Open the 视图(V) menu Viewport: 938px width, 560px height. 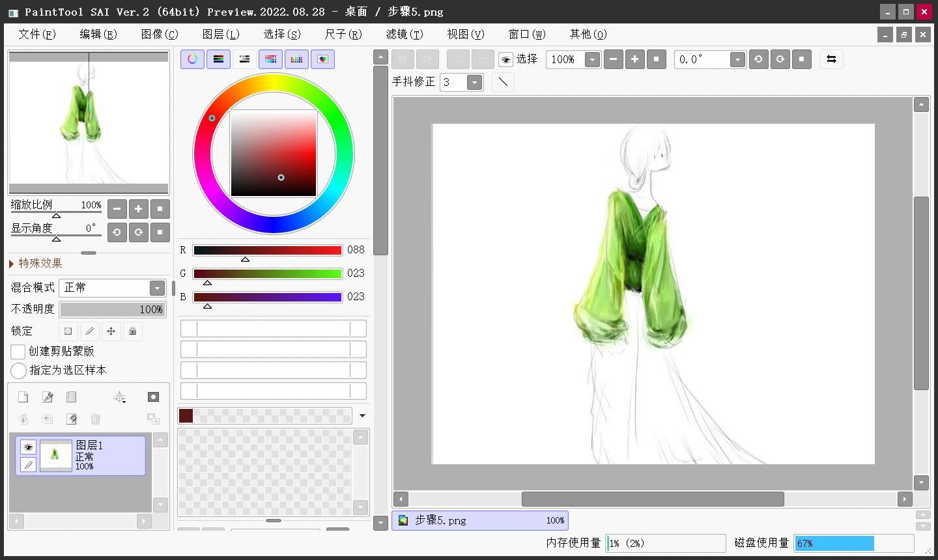(466, 34)
